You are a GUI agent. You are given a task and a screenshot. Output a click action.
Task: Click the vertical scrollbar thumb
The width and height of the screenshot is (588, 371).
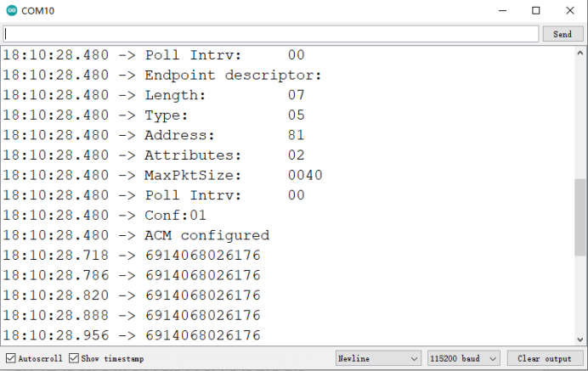point(580,221)
